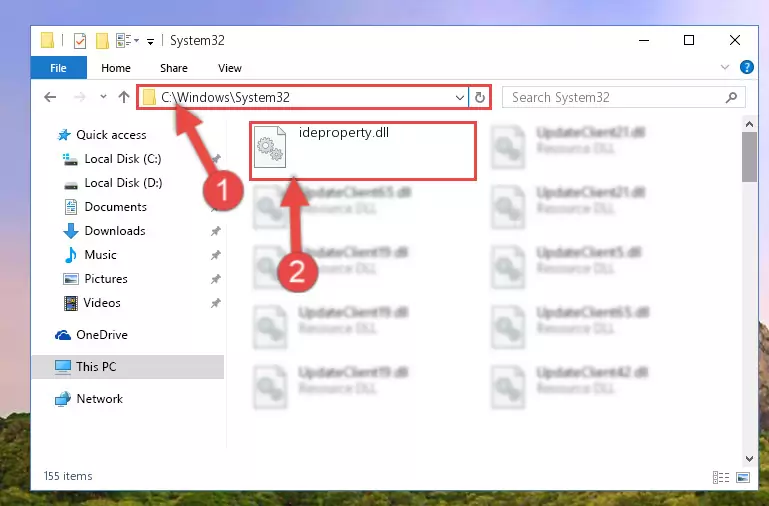
Task: Switch to the Share ribbon tab
Action: (x=174, y=68)
